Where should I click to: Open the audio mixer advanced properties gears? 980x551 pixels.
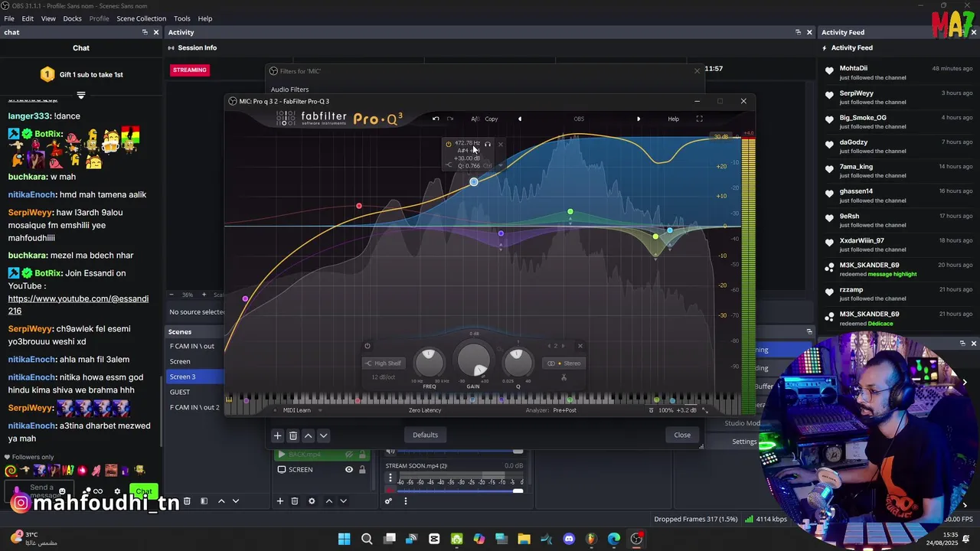point(388,501)
